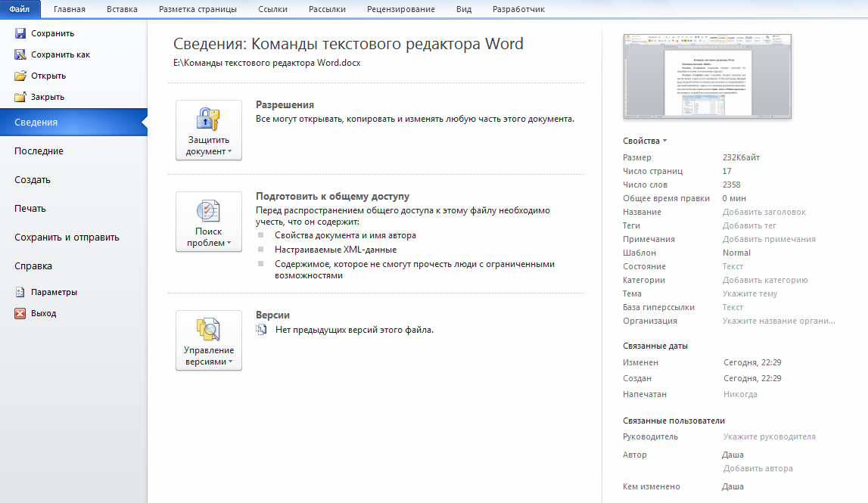Click the Напечатан value 'Никогда'
868x503 pixels.
click(x=740, y=395)
